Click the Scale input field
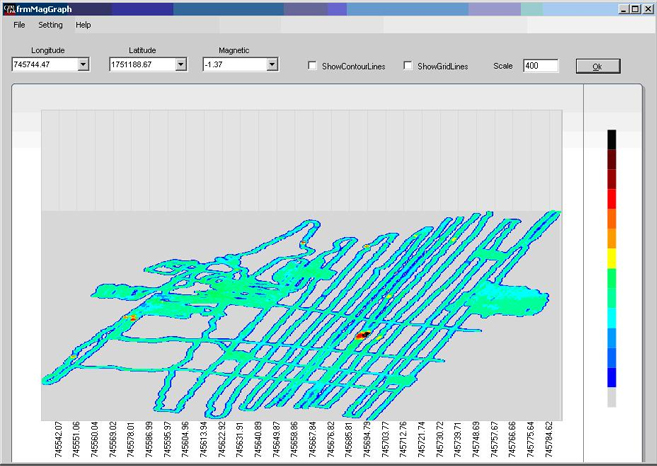 click(540, 66)
